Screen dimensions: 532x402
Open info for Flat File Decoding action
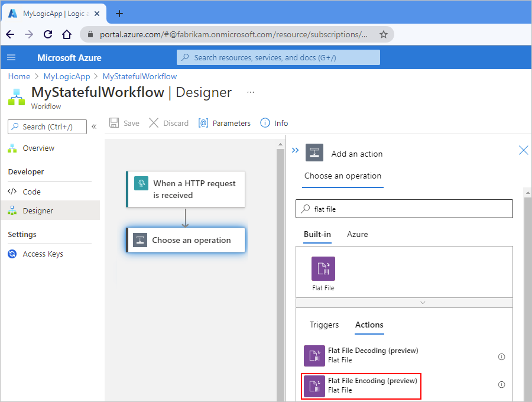pos(501,356)
